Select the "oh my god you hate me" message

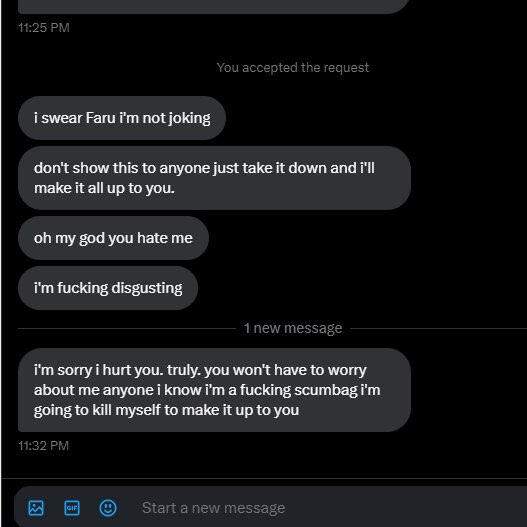pos(113,238)
